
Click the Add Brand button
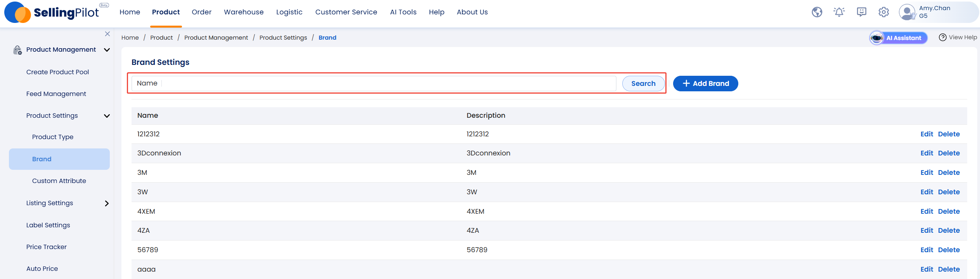click(x=705, y=84)
